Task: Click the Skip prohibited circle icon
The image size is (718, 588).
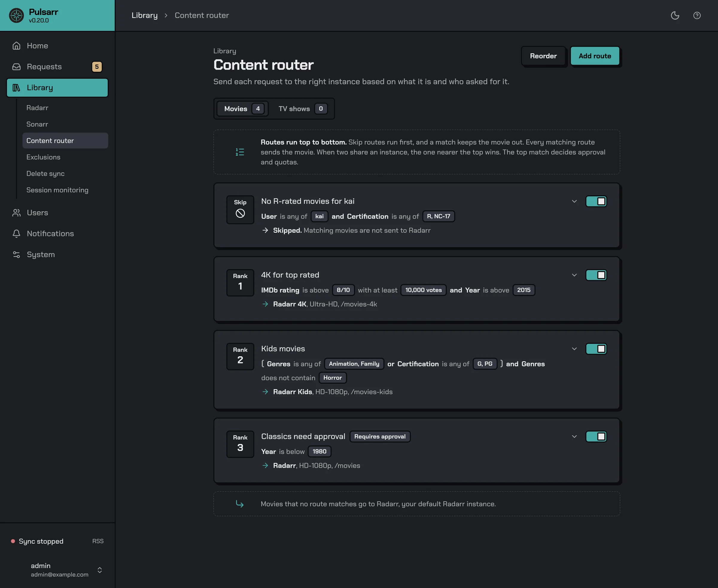Action: point(240,213)
